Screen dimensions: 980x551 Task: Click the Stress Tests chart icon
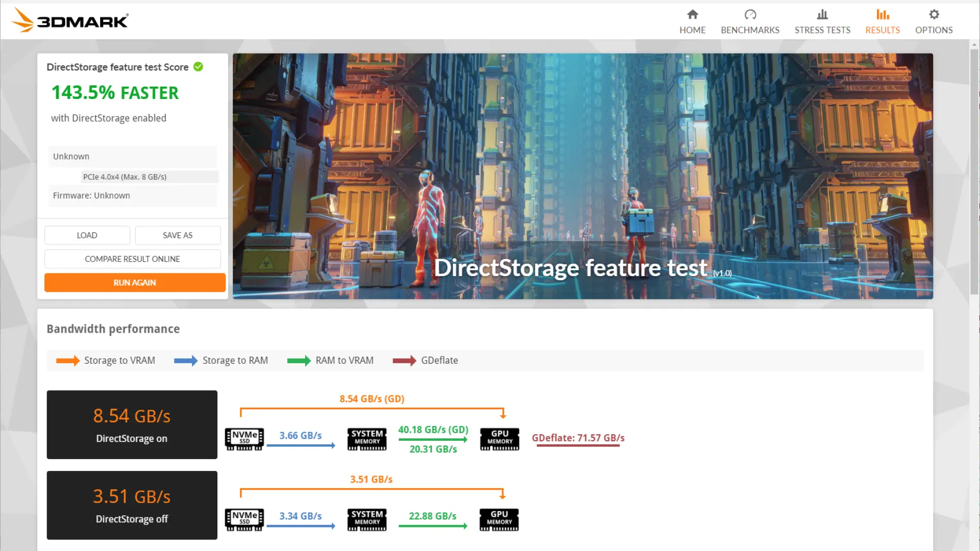coord(822,14)
